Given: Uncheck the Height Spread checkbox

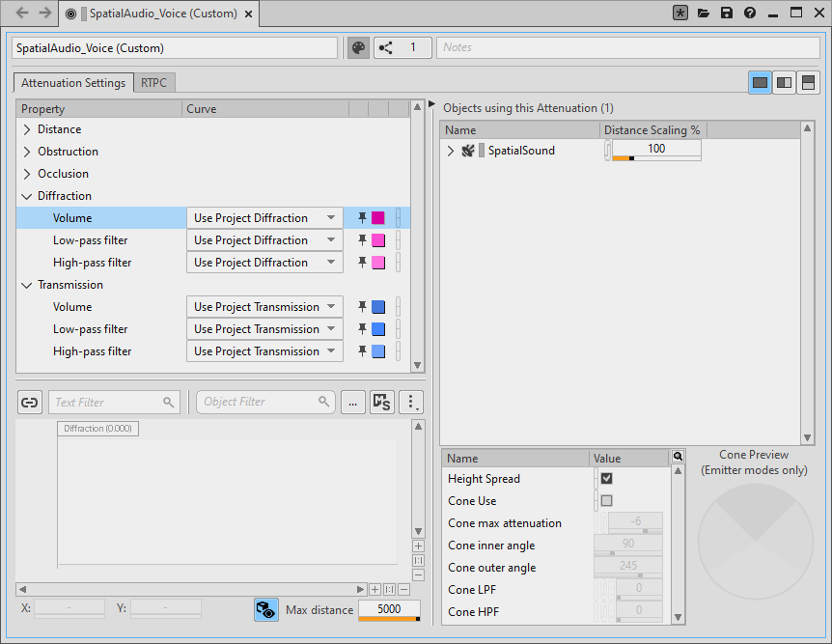Looking at the screenshot, I should pos(606,479).
